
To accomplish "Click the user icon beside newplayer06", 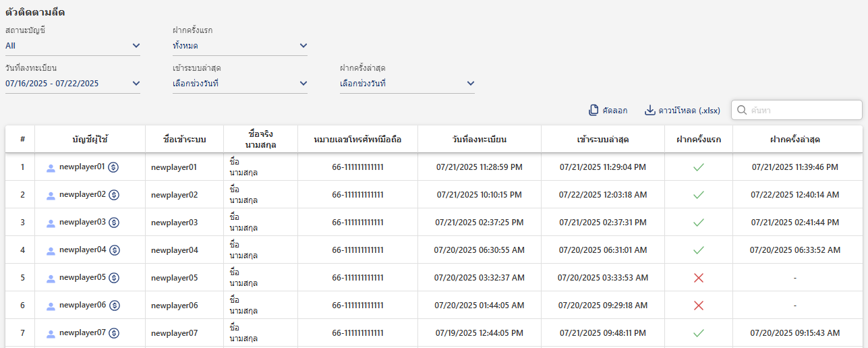I will (x=51, y=306).
